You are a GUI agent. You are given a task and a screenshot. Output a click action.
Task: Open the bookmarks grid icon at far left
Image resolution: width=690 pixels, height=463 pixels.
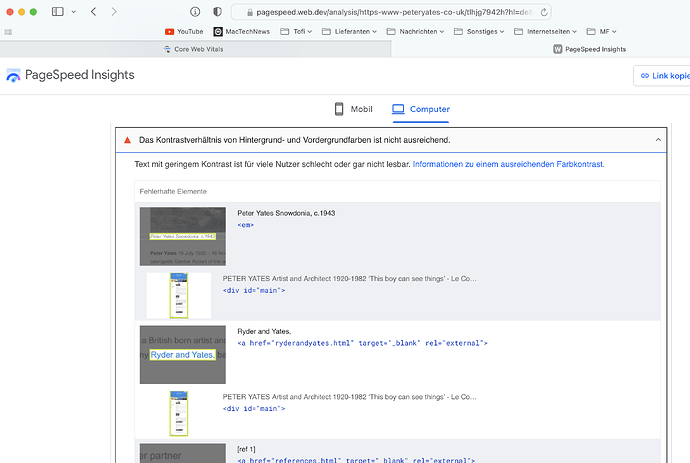[8, 32]
